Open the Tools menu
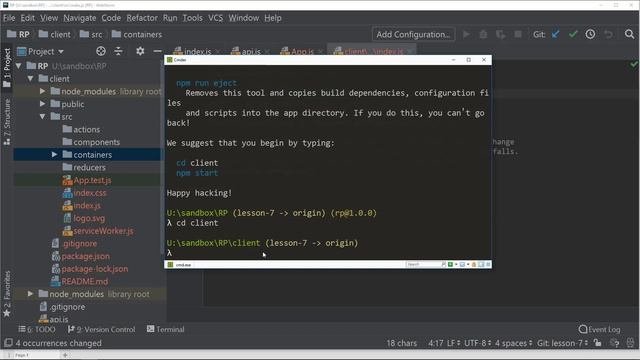The width and height of the screenshot is (640, 360). 192,18
